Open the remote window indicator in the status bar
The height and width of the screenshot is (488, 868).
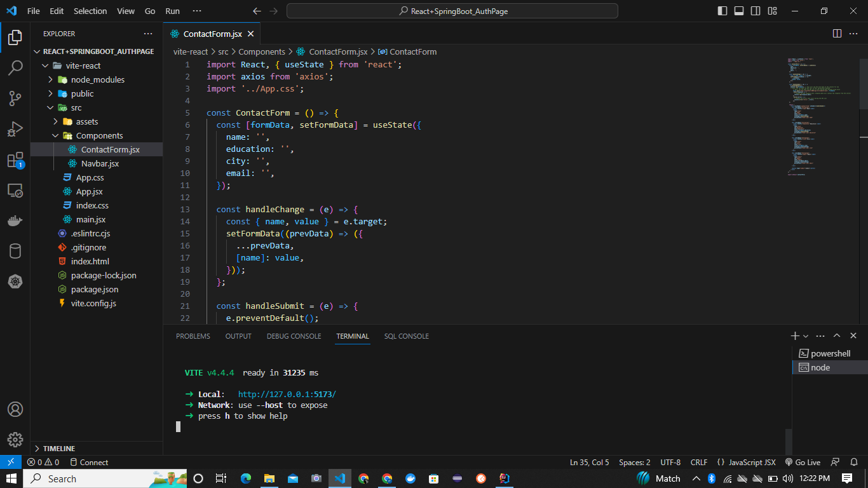pos(11,463)
